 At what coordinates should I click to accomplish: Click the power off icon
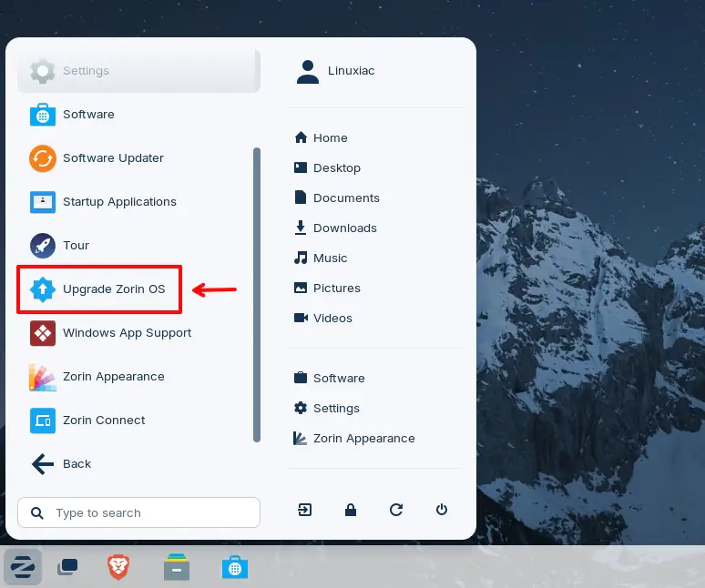(x=442, y=511)
